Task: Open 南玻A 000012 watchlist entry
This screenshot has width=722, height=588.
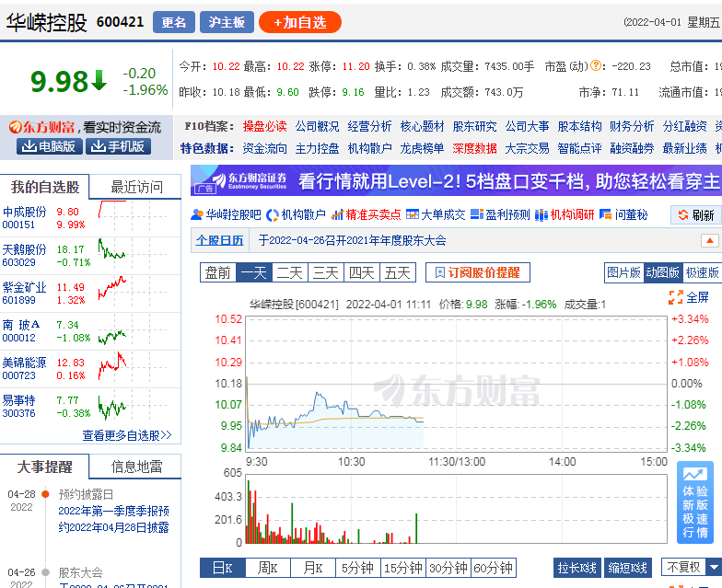Action: click(21, 331)
